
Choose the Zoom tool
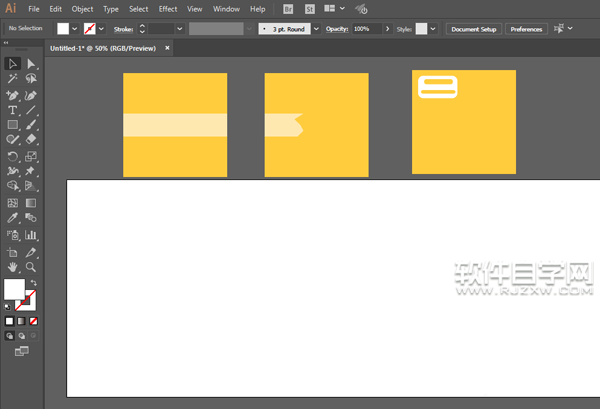pos(31,267)
